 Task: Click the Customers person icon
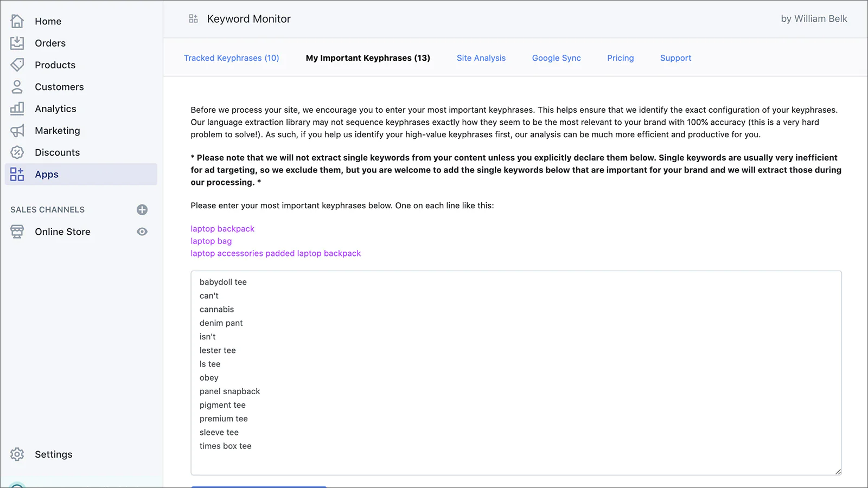point(17,87)
